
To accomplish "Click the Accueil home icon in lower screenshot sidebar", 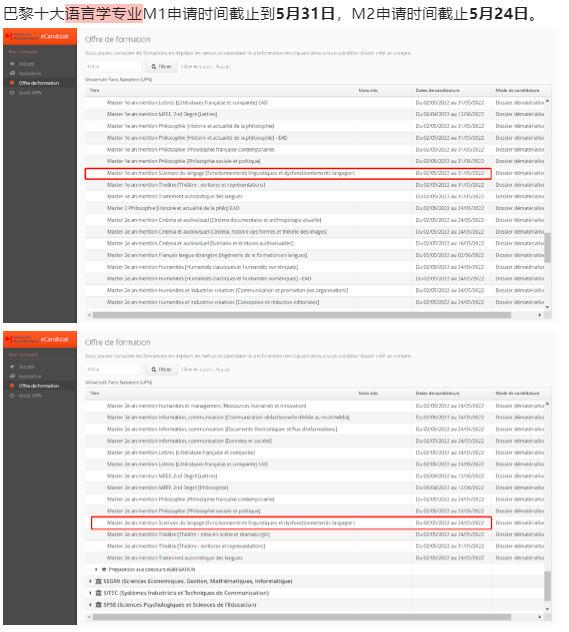I will coord(12,367).
